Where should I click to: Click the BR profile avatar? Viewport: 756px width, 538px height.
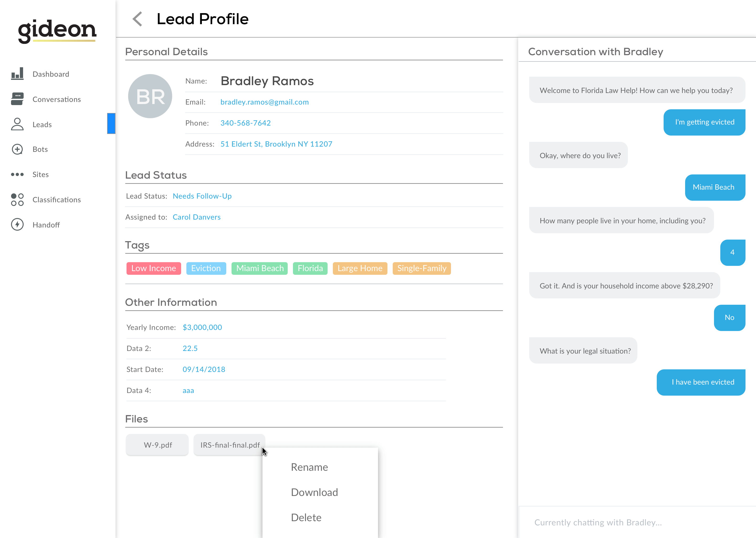pos(150,96)
